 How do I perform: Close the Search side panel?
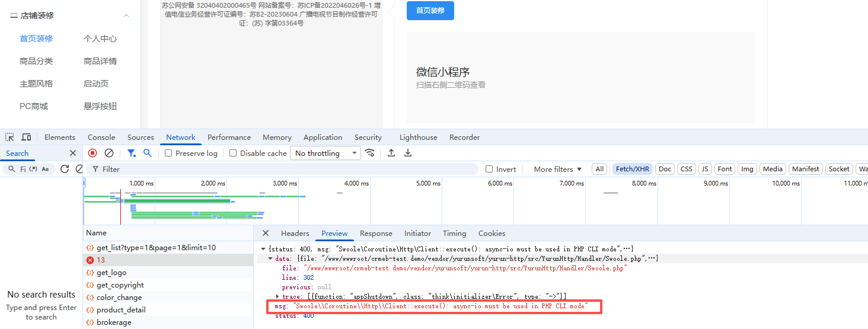click(73, 153)
